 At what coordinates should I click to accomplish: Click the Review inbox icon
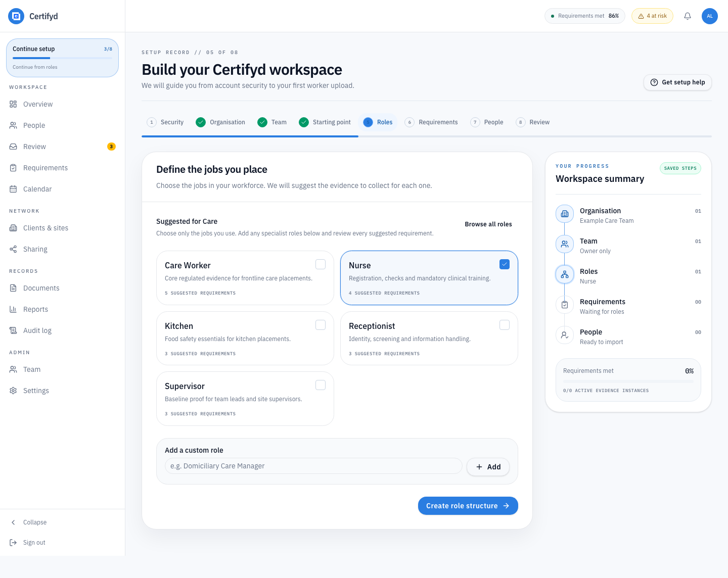(13, 147)
